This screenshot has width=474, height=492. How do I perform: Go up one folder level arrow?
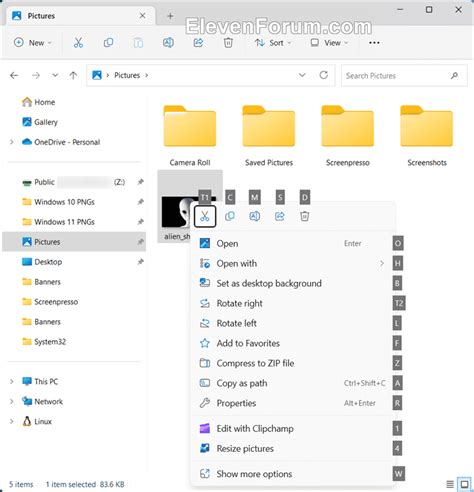[x=73, y=76]
